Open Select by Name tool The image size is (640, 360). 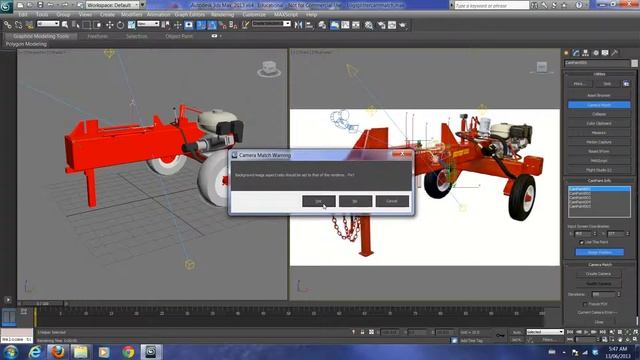click(76, 25)
